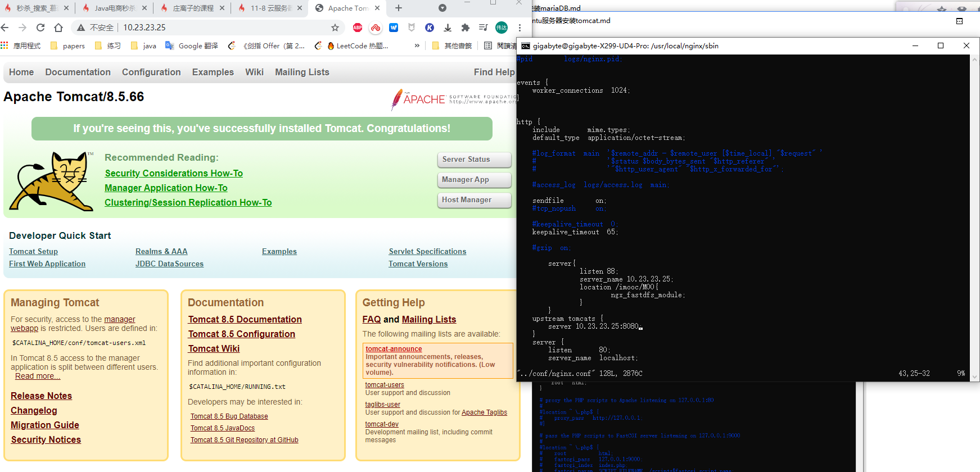980x472 pixels.
Task: Open the JDBC DataSources link
Action: (x=169, y=264)
